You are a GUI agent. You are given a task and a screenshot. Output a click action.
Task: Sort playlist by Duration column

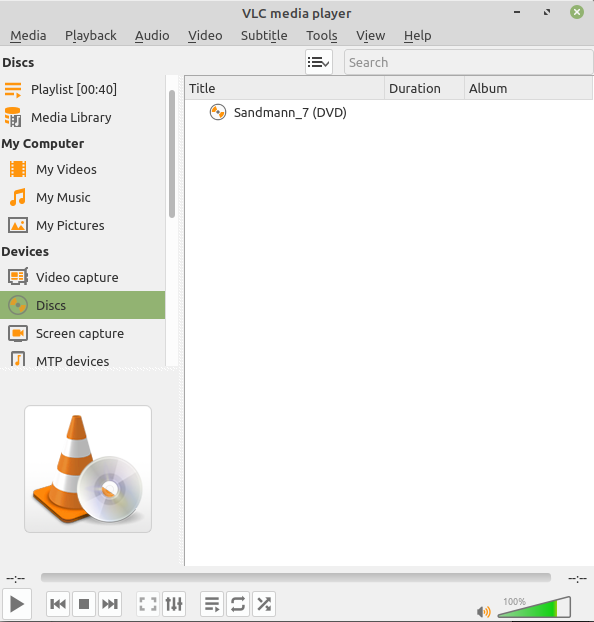424,88
